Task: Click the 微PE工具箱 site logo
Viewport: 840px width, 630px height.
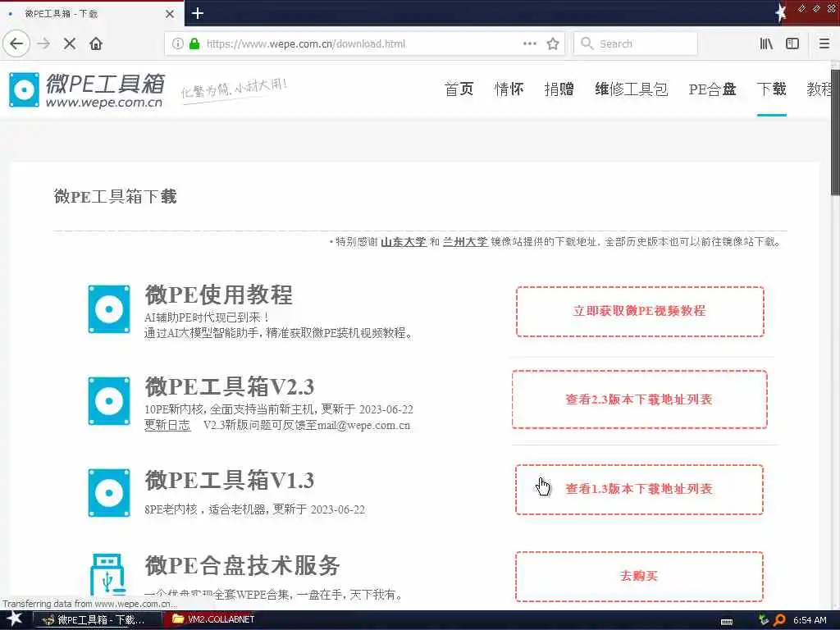Action: pos(85,89)
